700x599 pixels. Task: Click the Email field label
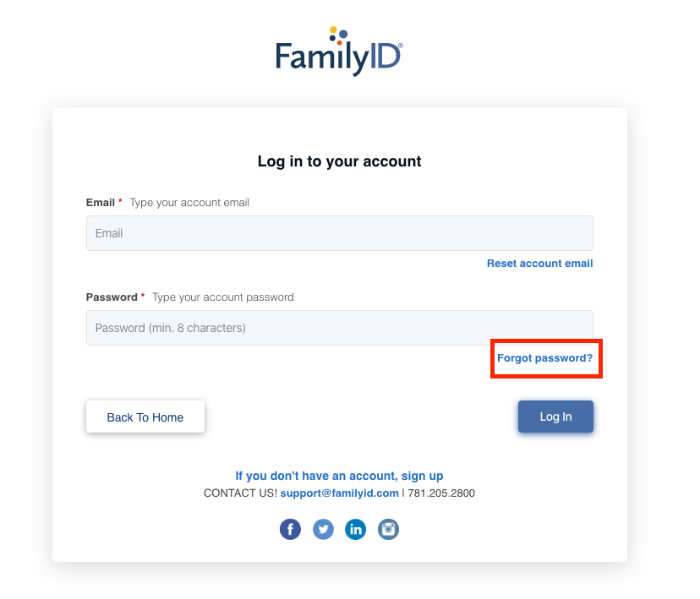(x=101, y=203)
